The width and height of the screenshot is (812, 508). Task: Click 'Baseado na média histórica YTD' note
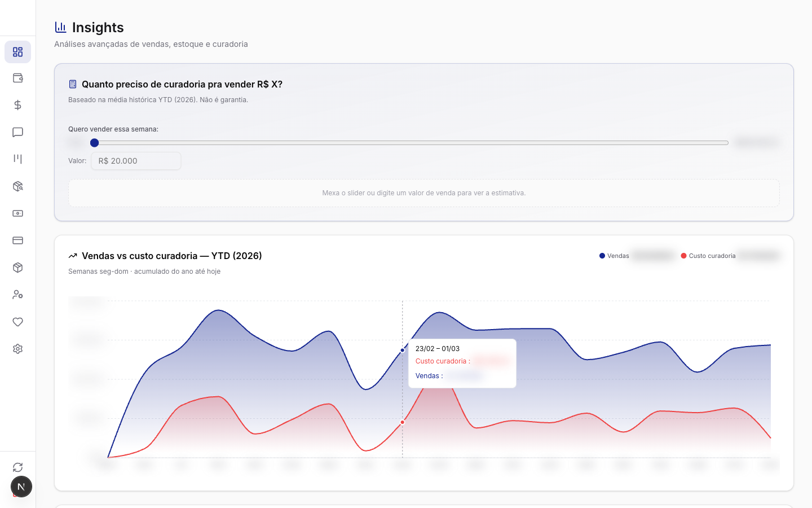tap(158, 100)
